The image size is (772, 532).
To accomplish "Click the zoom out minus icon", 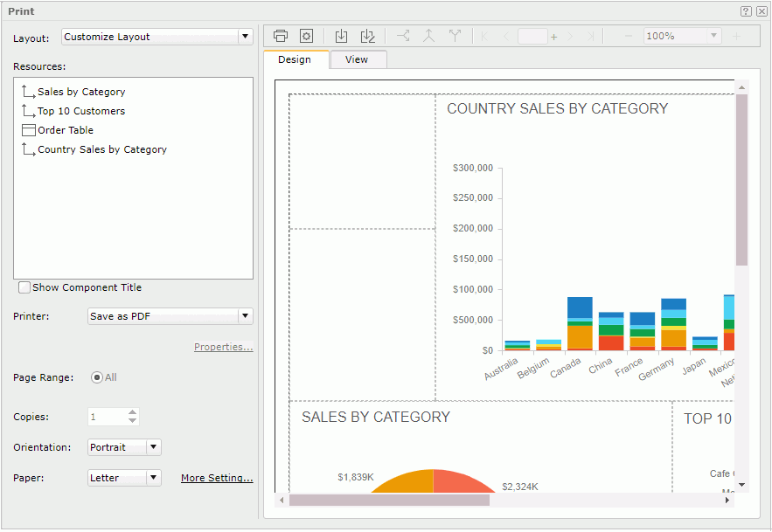I will [628, 36].
